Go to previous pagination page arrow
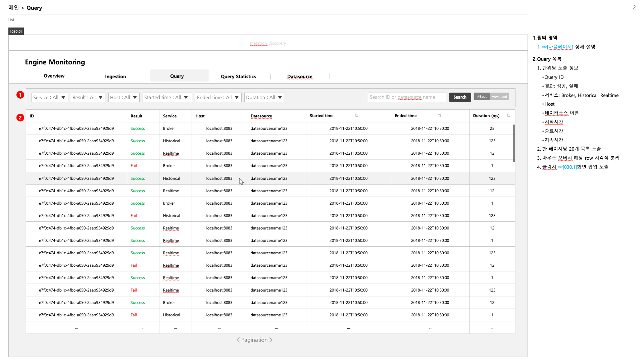 [x=238, y=340]
